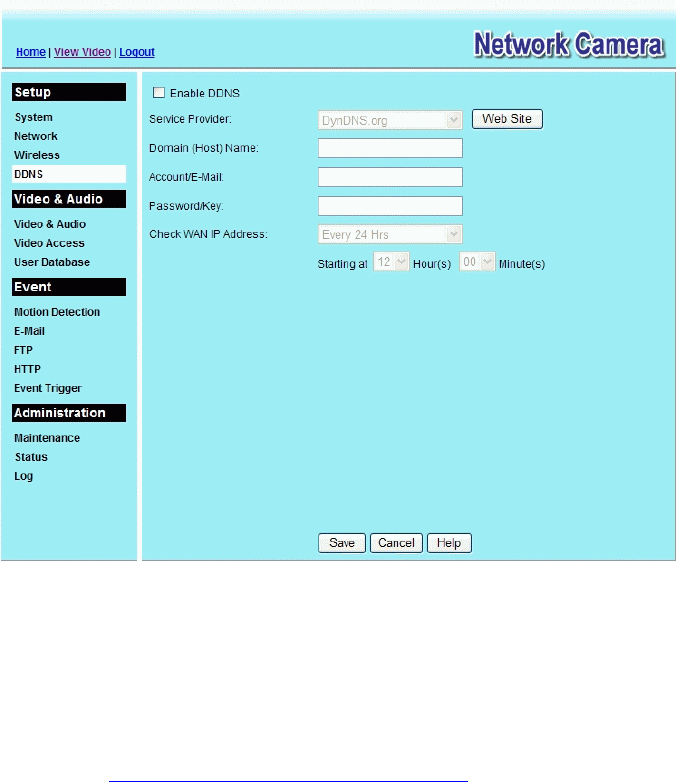This screenshot has width=676, height=782.
Task: Focus the Password/Key field
Action: [390, 206]
